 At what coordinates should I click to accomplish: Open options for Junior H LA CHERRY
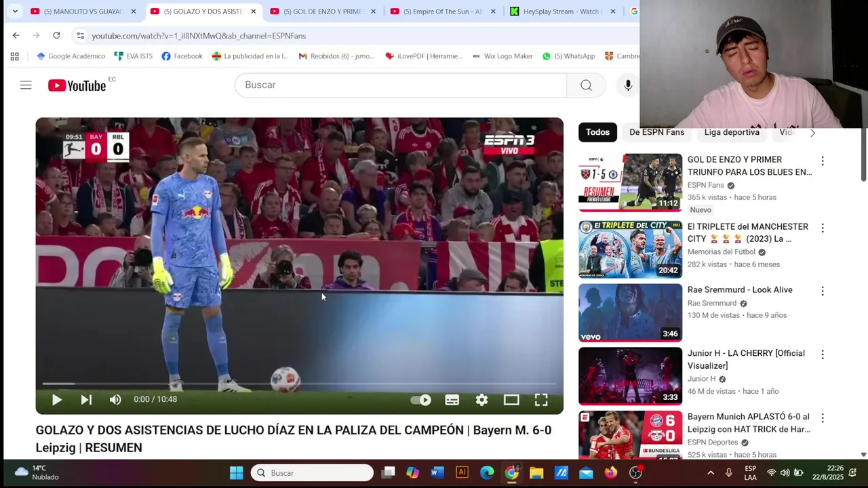tap(823, 355)
